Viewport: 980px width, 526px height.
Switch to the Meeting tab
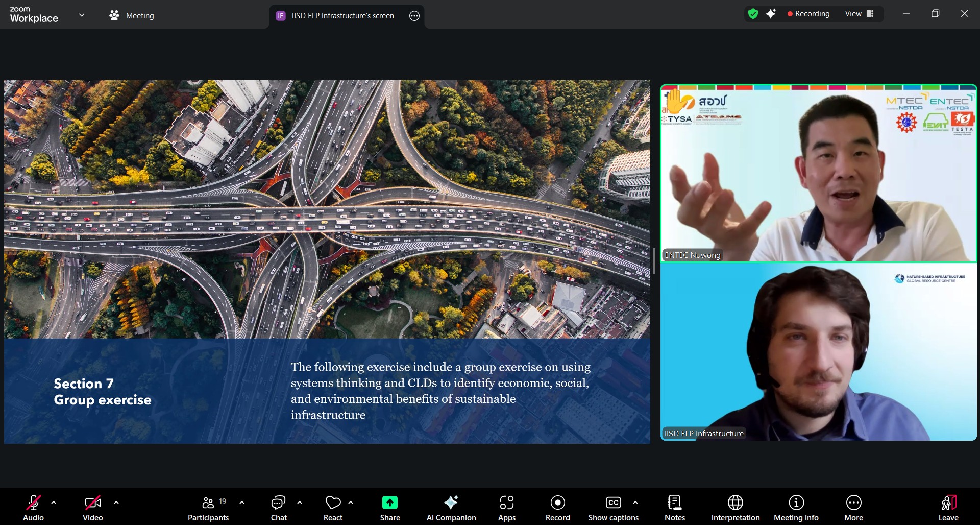pos(132,16)
